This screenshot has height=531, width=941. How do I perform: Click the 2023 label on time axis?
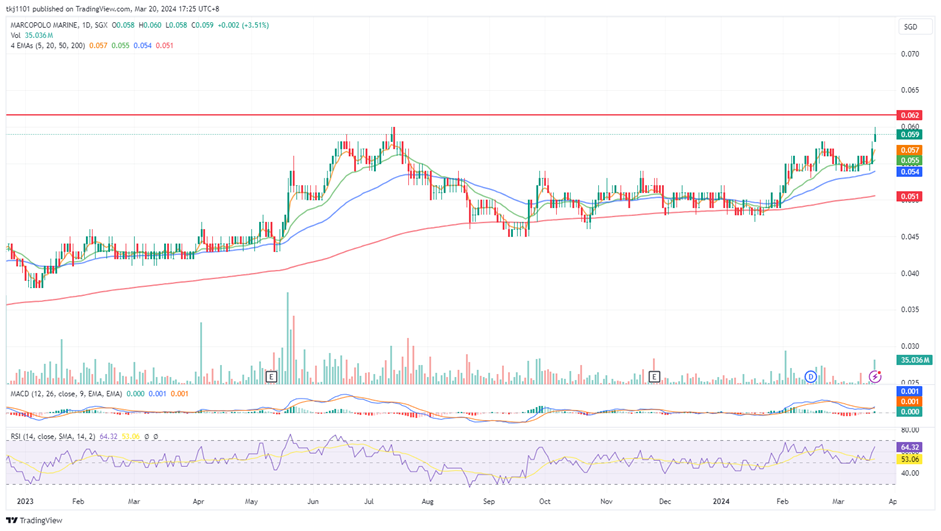click(x=25, y=502)
